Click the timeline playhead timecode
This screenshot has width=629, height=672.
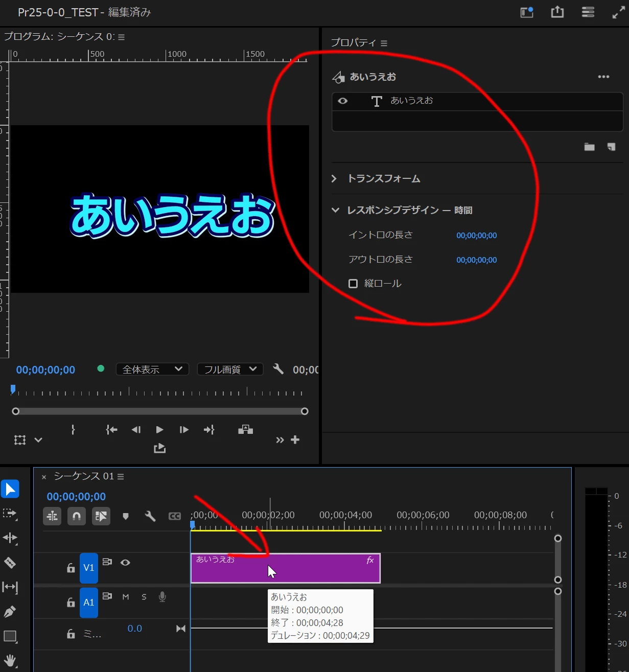pos(76,497)
